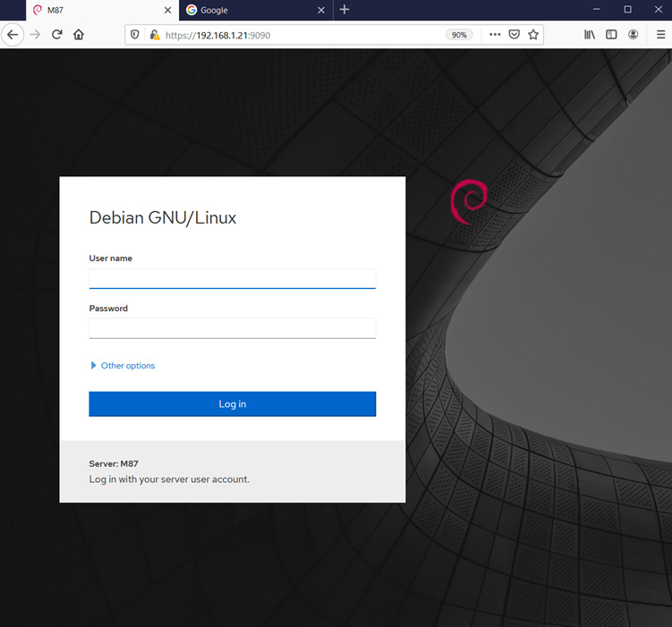Open a new tab with plus button

point(345,10)
